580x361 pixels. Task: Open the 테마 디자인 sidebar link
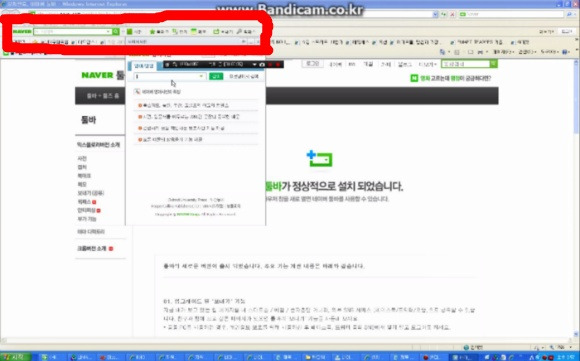click(x=91, y=232)
